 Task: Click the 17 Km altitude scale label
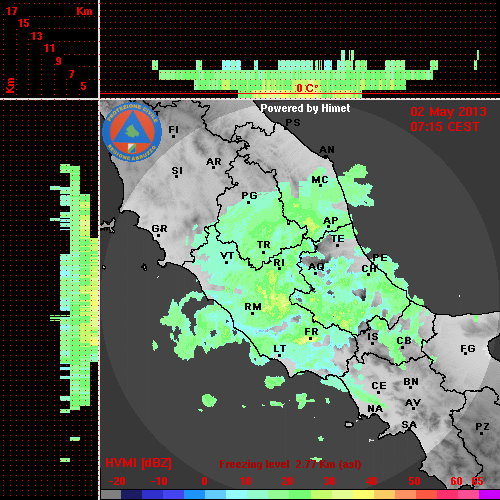pos(11,11)
